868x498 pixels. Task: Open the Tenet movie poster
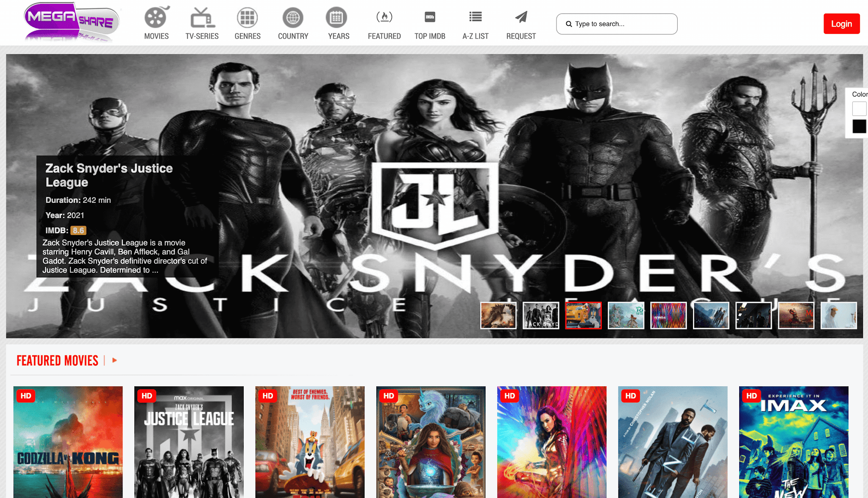673,442
